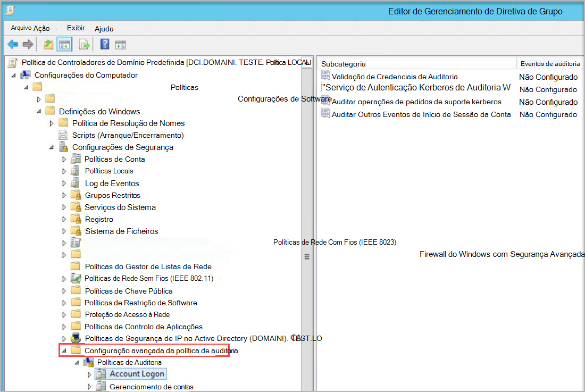
Task: Click the Up one level folder icon
Action: (x=48, y=45)
